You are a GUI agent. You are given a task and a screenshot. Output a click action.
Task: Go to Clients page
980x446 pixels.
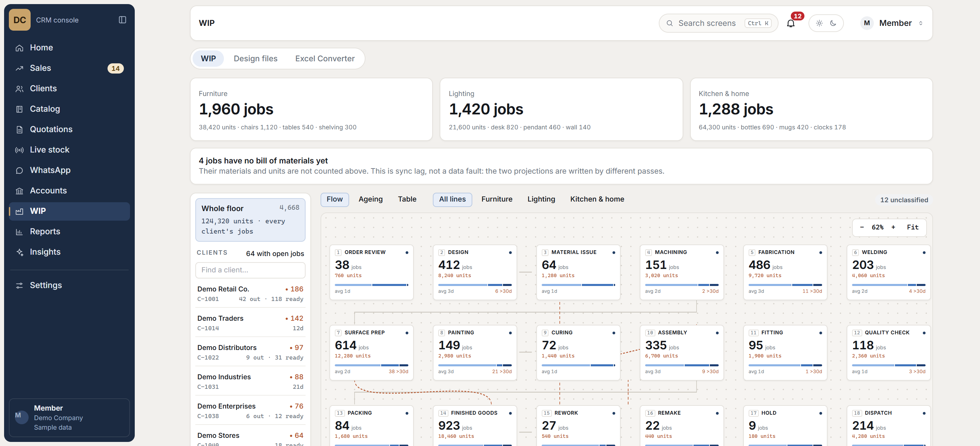pyautogui.click(x=69, y=88)
